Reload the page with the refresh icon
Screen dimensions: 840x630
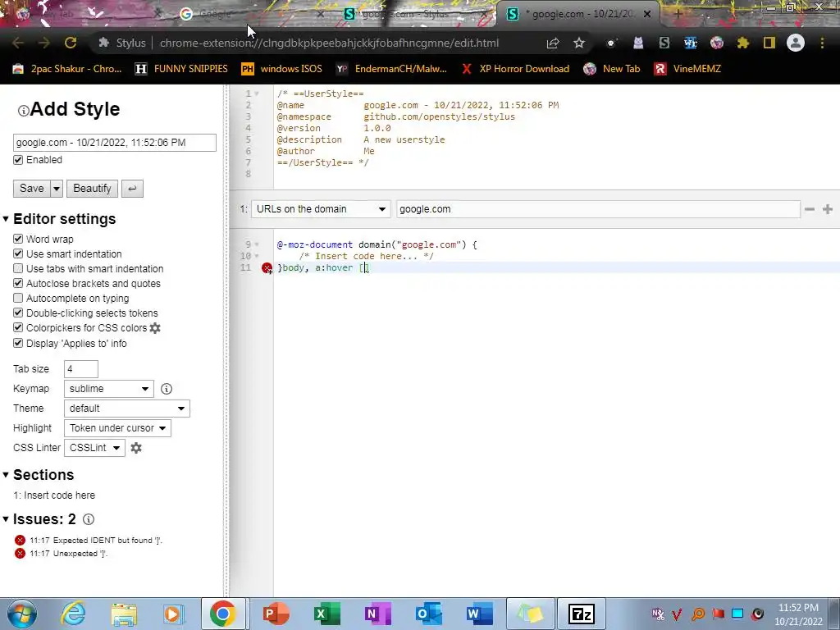71,43
